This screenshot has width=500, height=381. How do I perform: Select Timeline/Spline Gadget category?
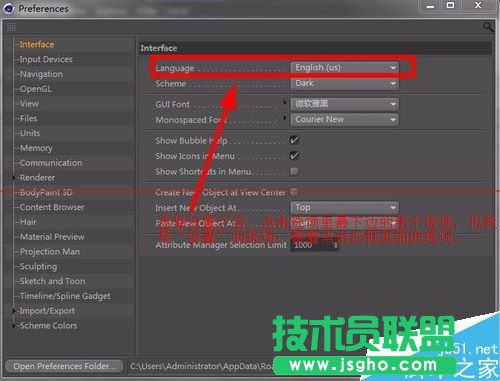65,296
